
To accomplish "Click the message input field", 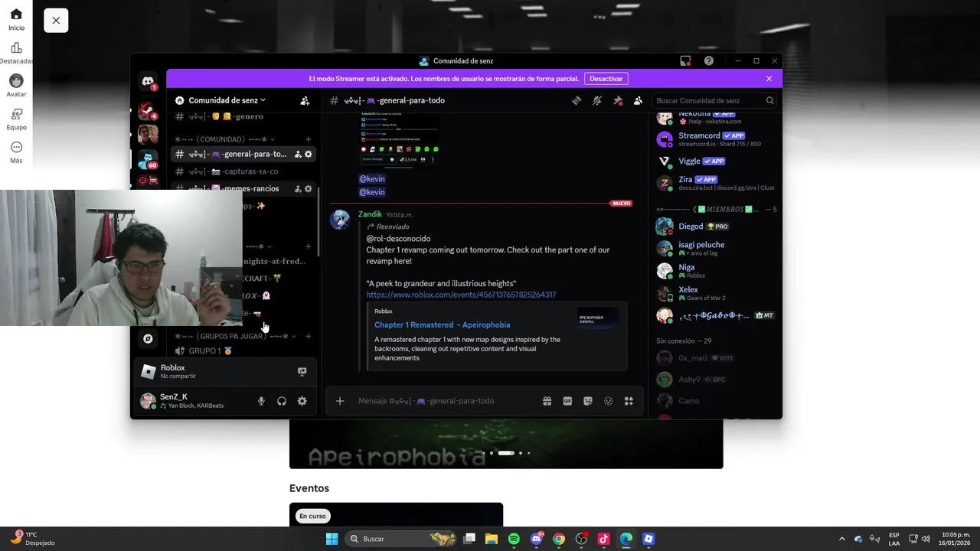I will pos(444,401).
